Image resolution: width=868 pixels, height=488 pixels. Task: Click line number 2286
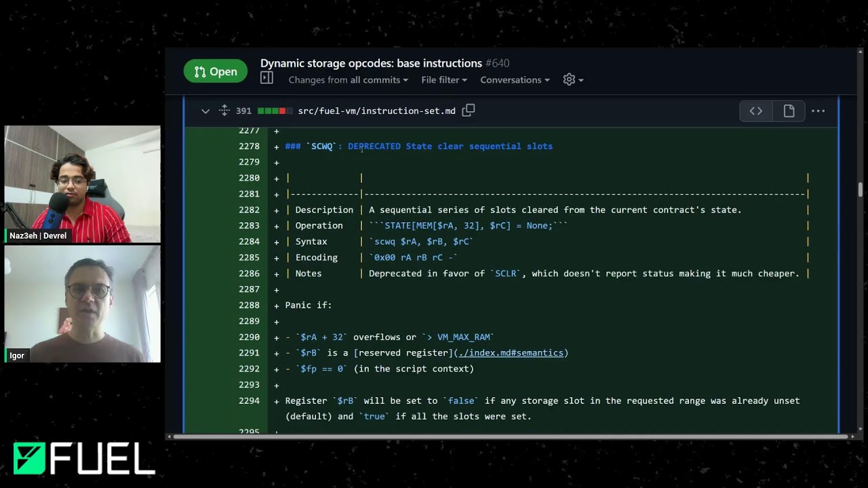[x=249, y=274]
